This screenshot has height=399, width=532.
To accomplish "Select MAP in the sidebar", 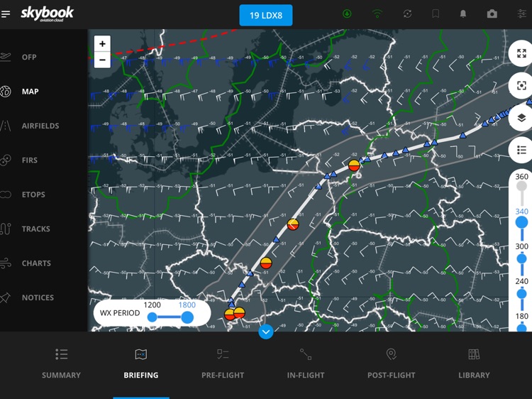I will tap(30, 92).
